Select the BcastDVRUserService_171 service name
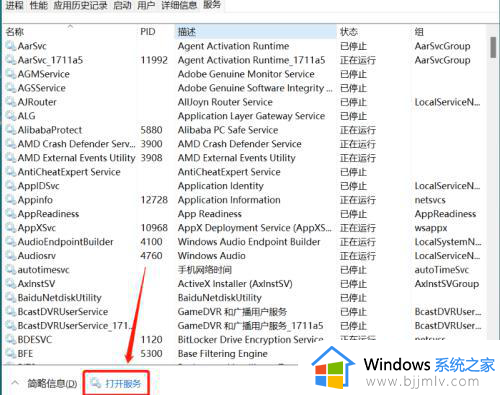 (x=75, y=326)
